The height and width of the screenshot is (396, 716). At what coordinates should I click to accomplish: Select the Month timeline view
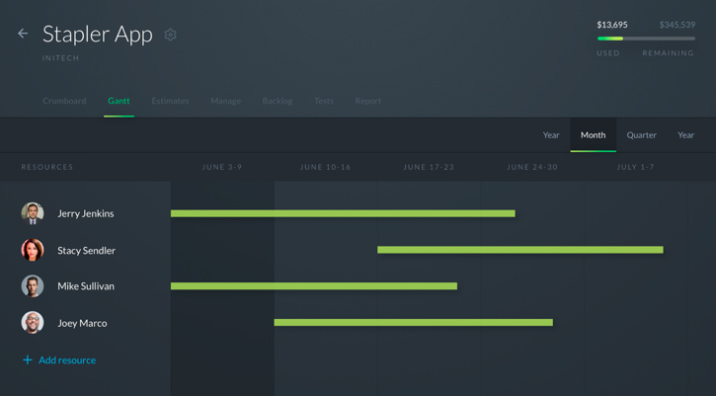click(593, 135)
